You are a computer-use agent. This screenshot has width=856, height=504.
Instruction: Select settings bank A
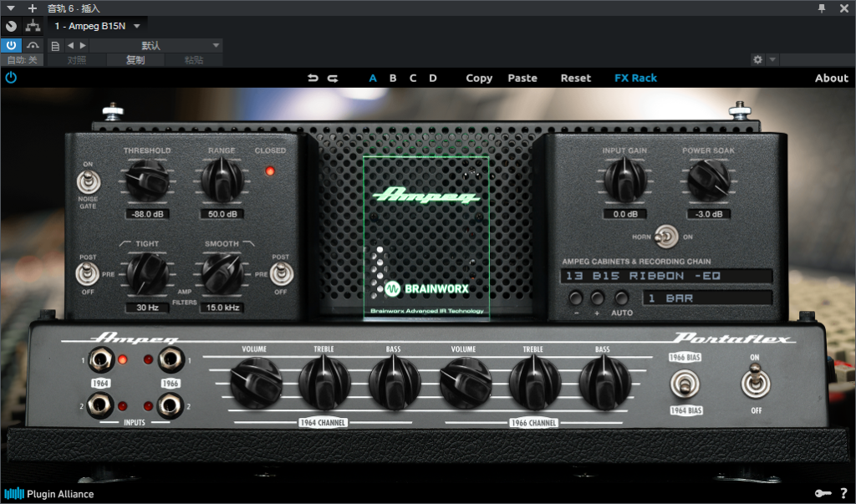373,78
